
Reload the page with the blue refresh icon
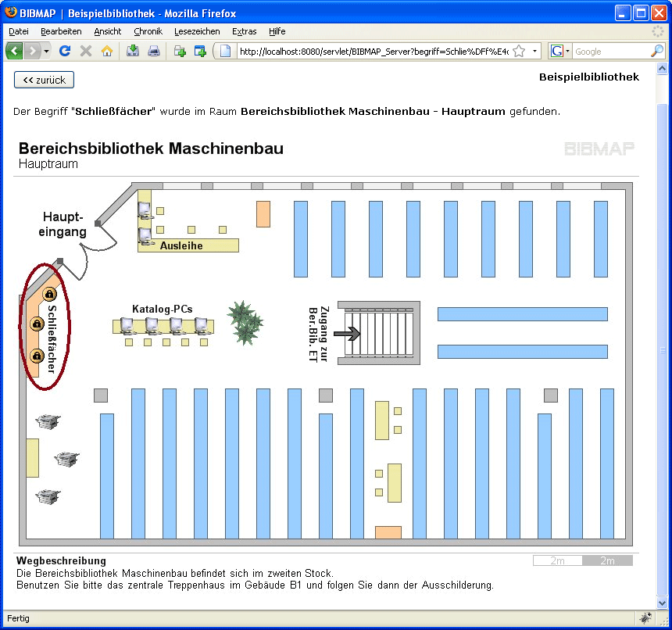pos(65,51)
